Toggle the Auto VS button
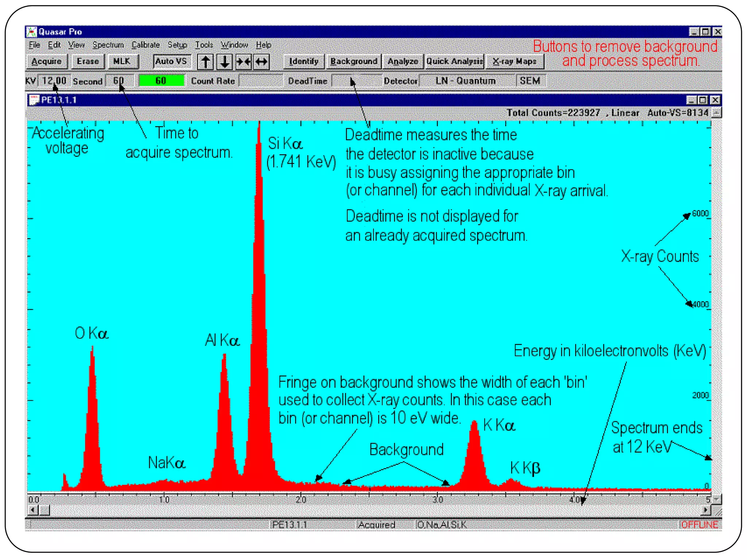 171,61
